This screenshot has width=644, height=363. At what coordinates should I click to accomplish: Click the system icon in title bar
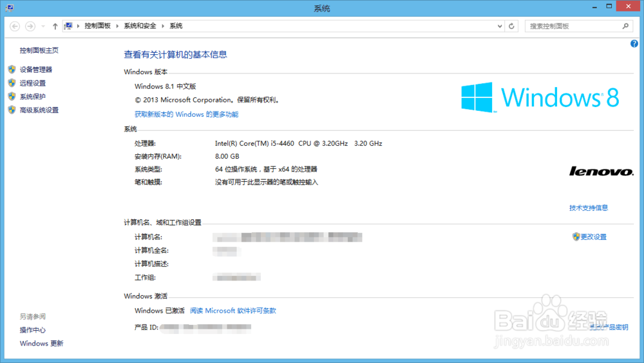[10, 8]
